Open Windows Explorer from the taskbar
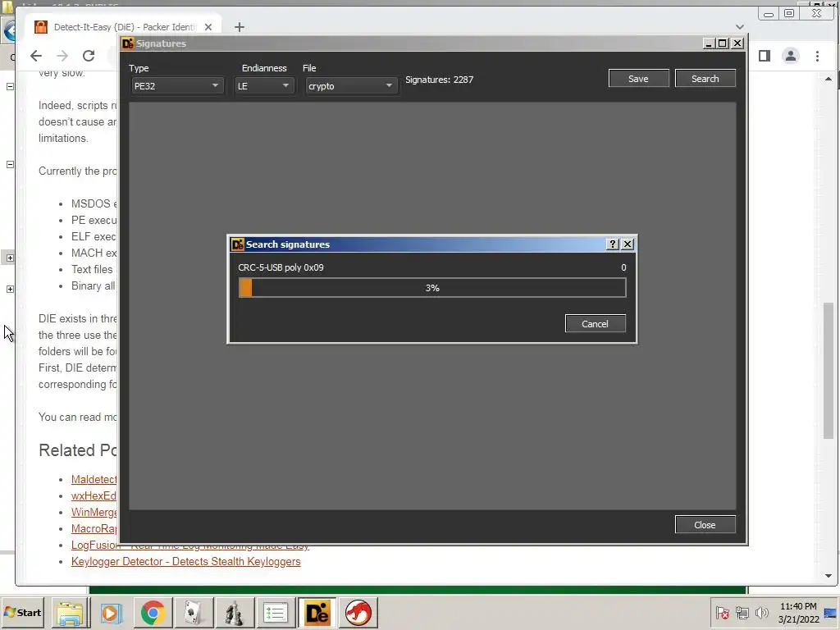The width and height of the screenshot is (840, 630). 71,613
